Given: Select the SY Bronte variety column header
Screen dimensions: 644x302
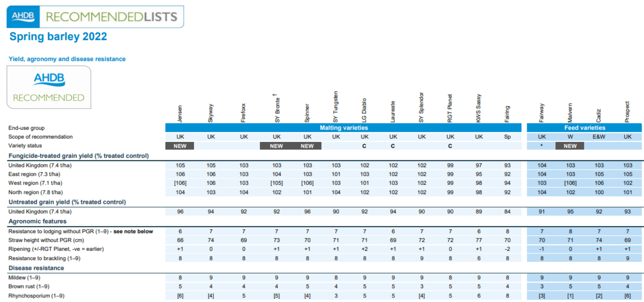Looking at the screenshot, I should pos(276,108).
